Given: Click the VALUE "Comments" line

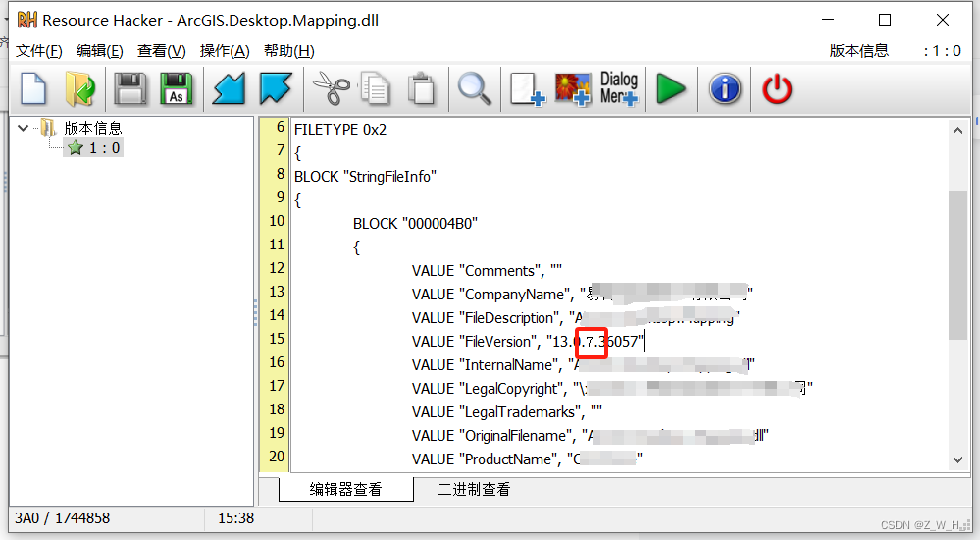Looking at the screenshot, I should click(x=487, y=271).
